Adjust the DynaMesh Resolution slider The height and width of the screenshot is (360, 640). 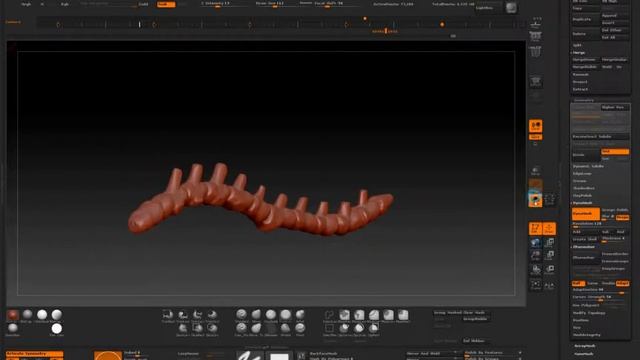click(600, 224)
